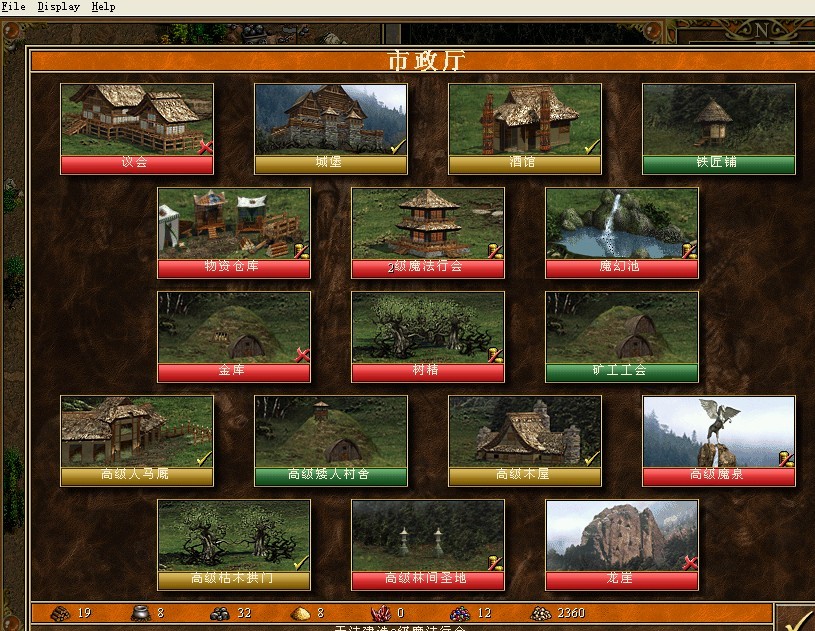Viewport: 815px width, 631px height.
Task: Pick the 铁匠铺 building to construct
Action: point(719,120)
